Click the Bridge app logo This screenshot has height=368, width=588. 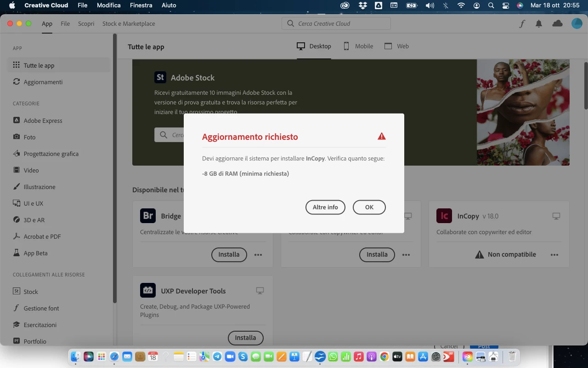click(x=148, y=216)
